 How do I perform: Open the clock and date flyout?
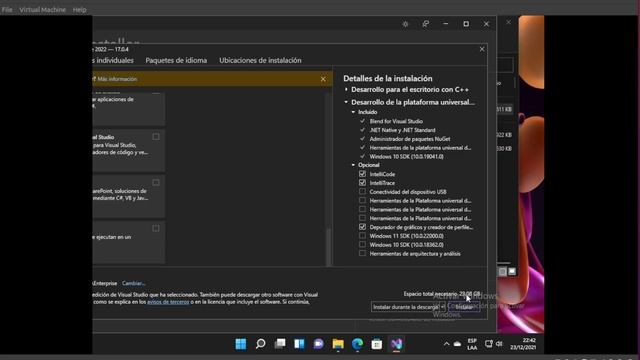[x=523, y=344]
